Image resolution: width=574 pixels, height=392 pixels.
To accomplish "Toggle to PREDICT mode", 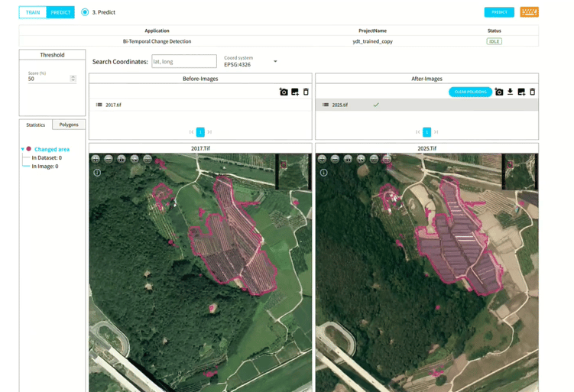I will click(60, 12).
